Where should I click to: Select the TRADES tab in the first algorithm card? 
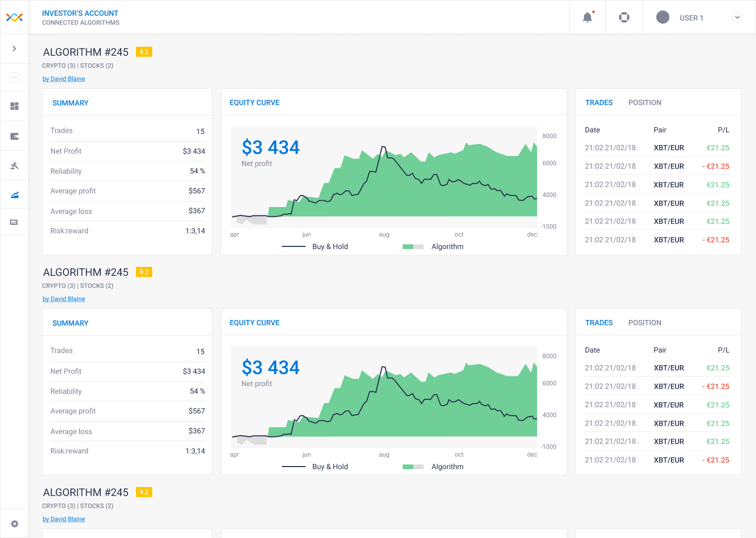pos(599,102)
